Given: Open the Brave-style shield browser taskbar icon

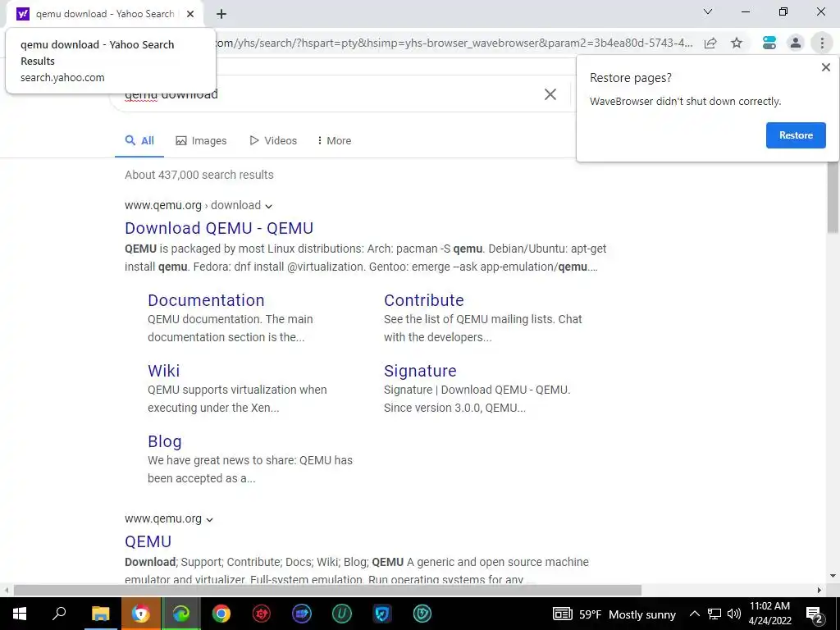Looking at the screenshot, I should click(x=141, y=614).
